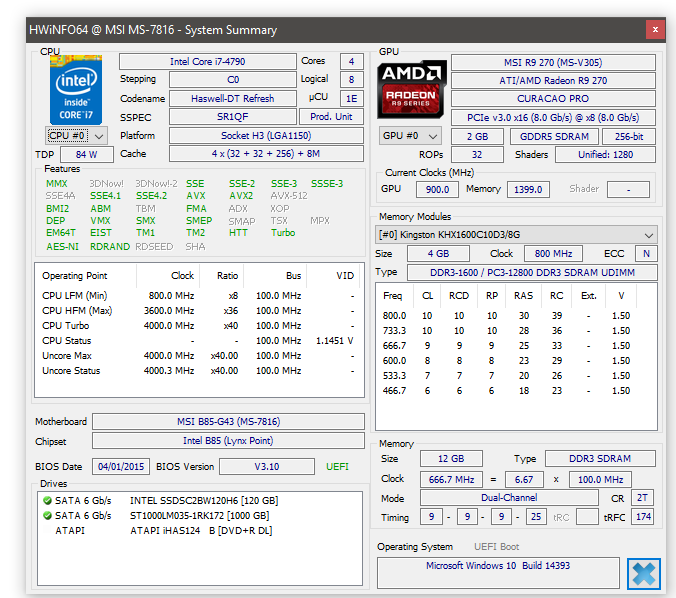Image resolution: width=676 pixels, height=598 pixels.
Task: Click the Uncore Status row
Action: tap(198, 371)
